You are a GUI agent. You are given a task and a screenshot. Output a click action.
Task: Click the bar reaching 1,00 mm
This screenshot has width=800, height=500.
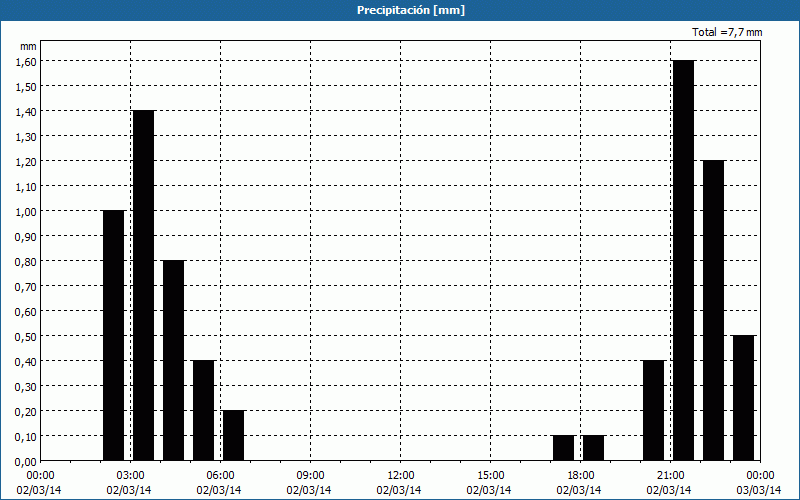click(x=113, y=335)
